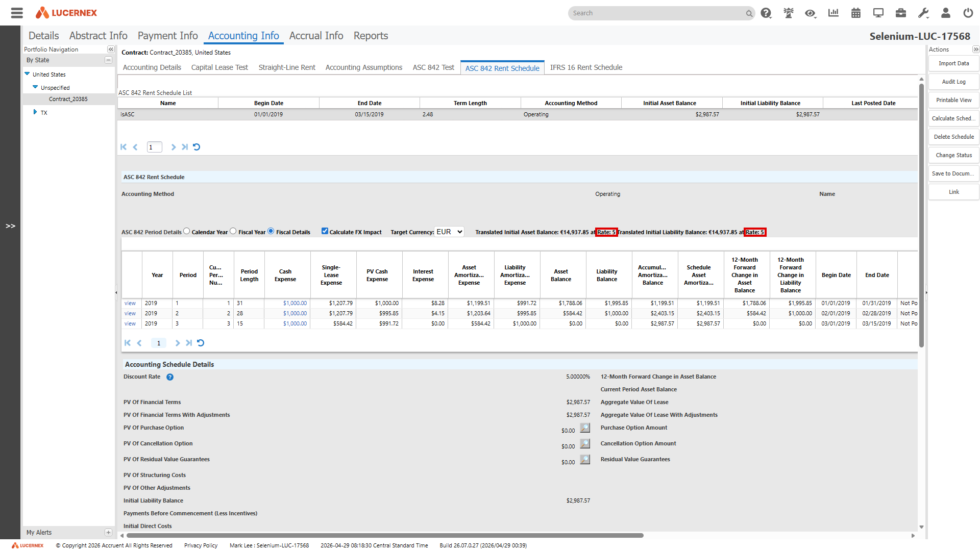Expand the left dark sidebar

coord(10,226)
